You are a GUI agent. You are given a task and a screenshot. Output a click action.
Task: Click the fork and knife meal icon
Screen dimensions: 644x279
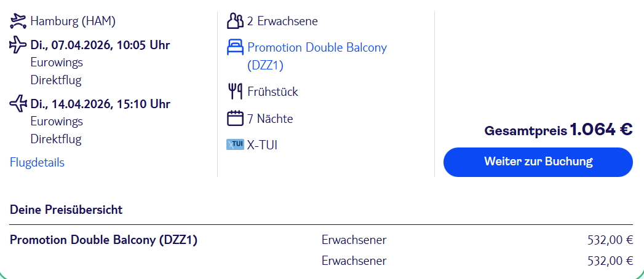pyautogui.click(x=236, y=92)
